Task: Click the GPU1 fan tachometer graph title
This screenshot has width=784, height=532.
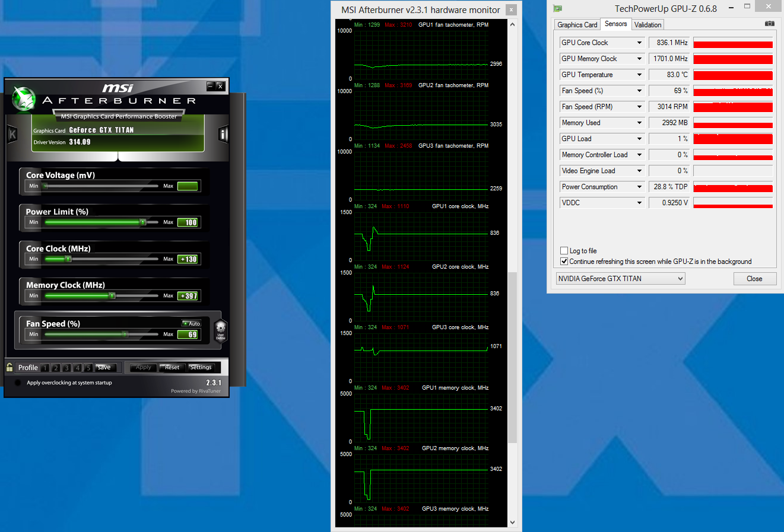Action: pos(453,25)
